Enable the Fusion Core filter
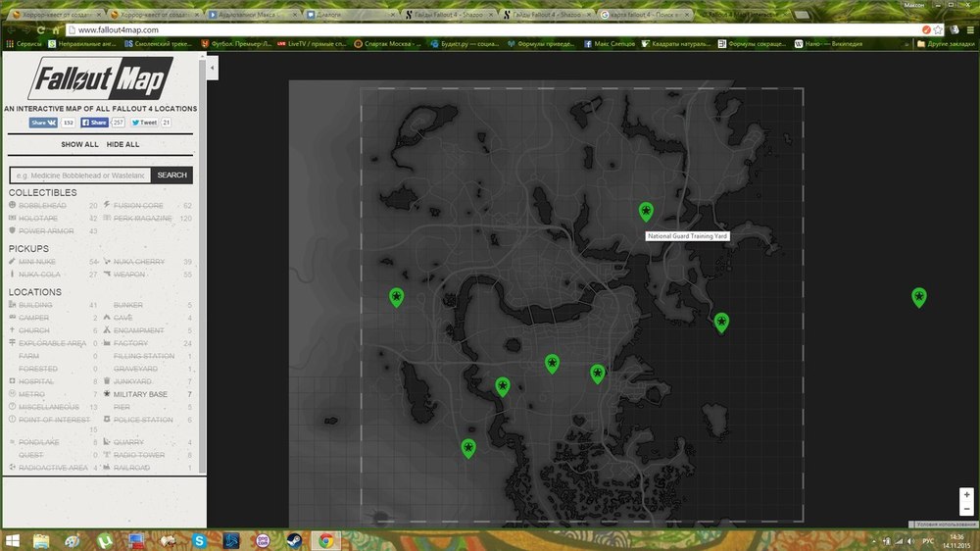The width and height of the screenshot is (980, 551). [138, 205]
